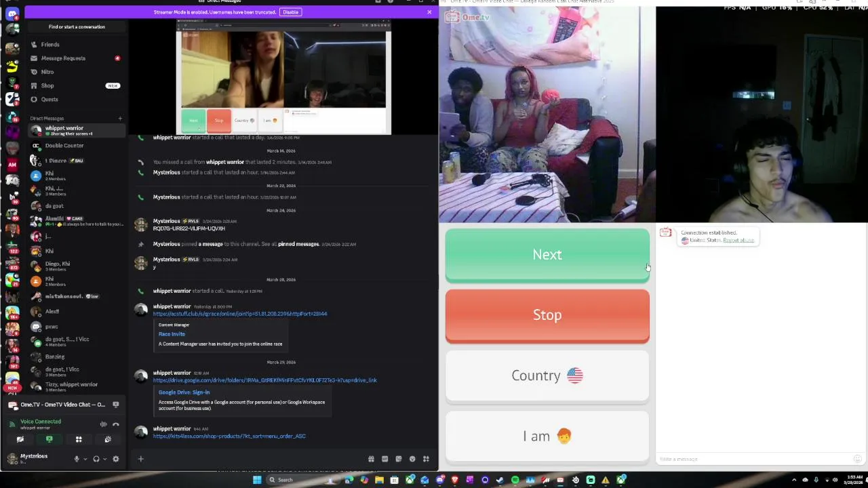Open acstuff.club race invite link

coord(240,314)
